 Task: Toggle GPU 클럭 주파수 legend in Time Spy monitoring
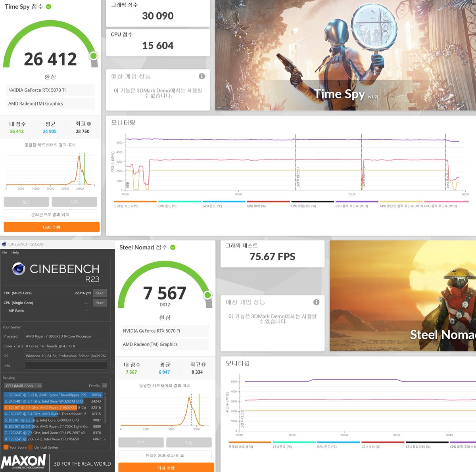point(445,204)
